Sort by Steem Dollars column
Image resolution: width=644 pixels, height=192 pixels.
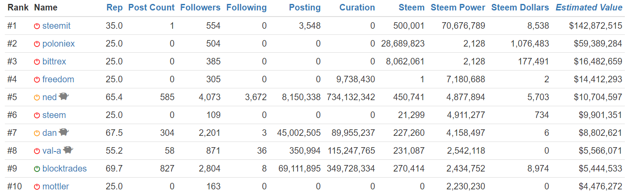click(520, 7)
